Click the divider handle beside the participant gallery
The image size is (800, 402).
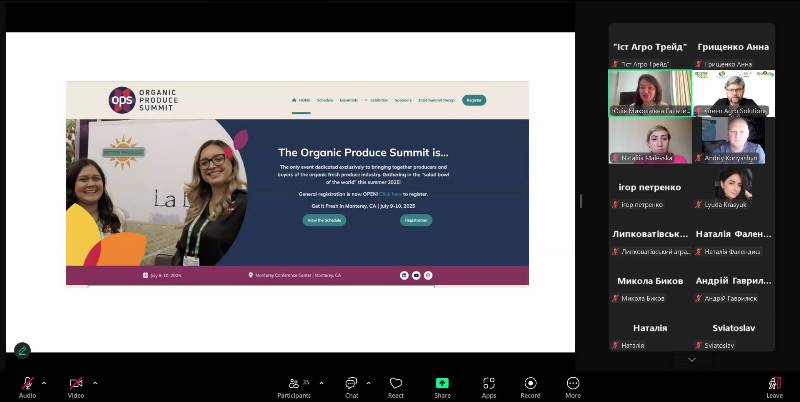pos(581,202)
